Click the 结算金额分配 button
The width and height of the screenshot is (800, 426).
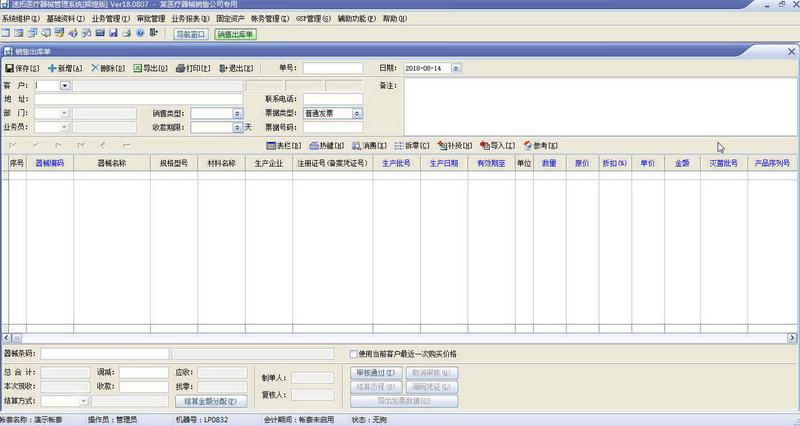coord(211,402)
